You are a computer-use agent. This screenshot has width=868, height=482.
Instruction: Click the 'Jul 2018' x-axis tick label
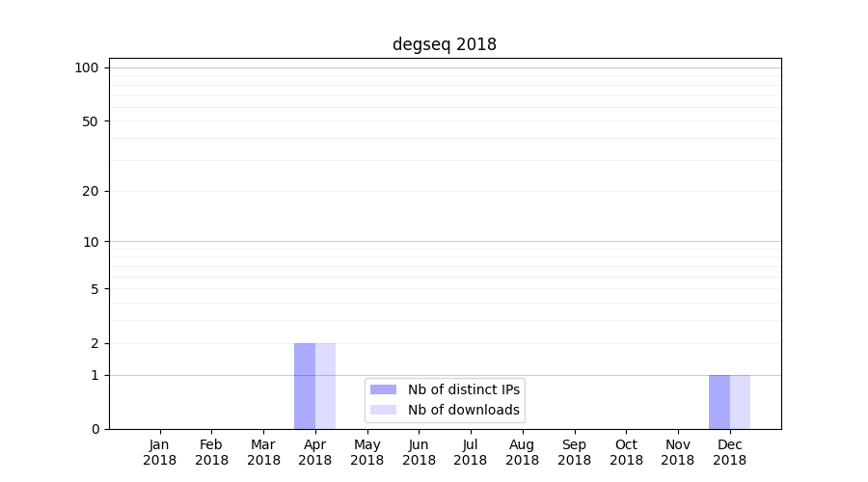[x=471, y=452]
